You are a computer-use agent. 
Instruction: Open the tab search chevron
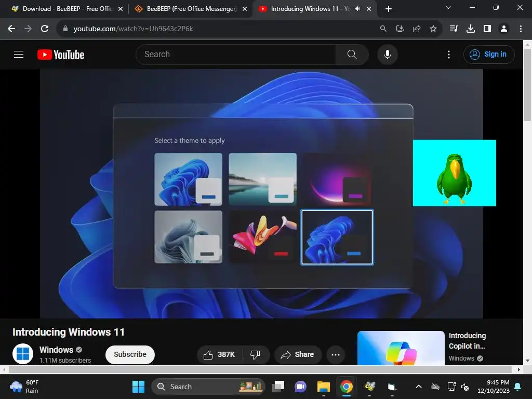pos(448,7)
